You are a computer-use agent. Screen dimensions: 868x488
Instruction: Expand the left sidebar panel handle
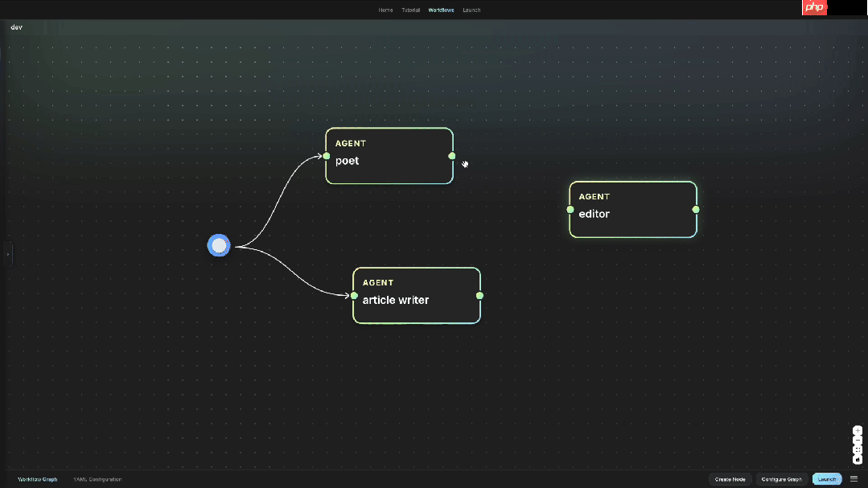click(x=8, y=254)
